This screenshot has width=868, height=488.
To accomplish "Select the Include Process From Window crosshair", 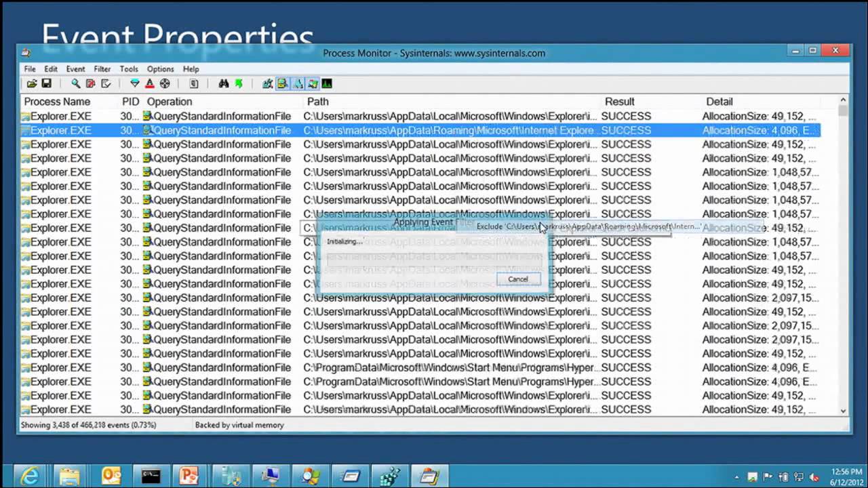I will coord(165,84).
